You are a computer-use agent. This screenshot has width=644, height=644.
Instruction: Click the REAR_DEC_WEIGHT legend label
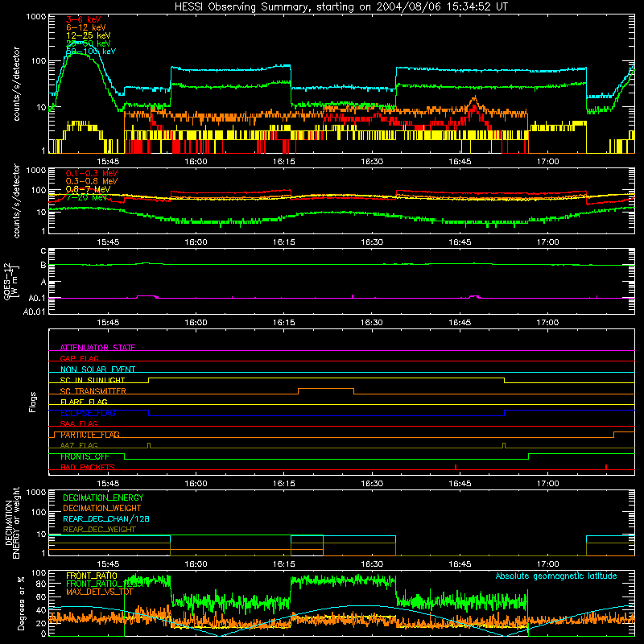(99, 530)
